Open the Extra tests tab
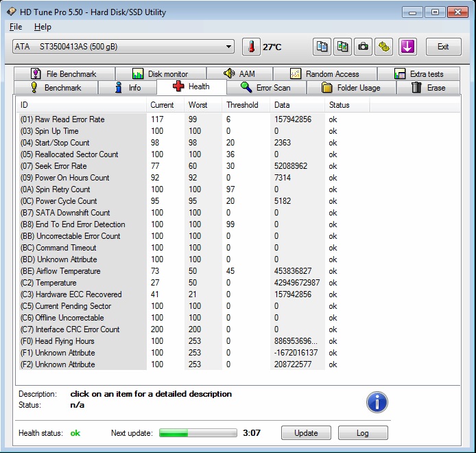The height and width of the screenshot is (453, 476). click(x=418, y=74)
